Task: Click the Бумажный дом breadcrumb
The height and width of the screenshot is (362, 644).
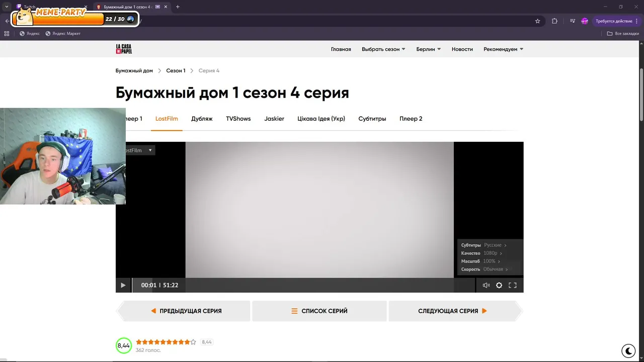Action: (x=134, y=71)
